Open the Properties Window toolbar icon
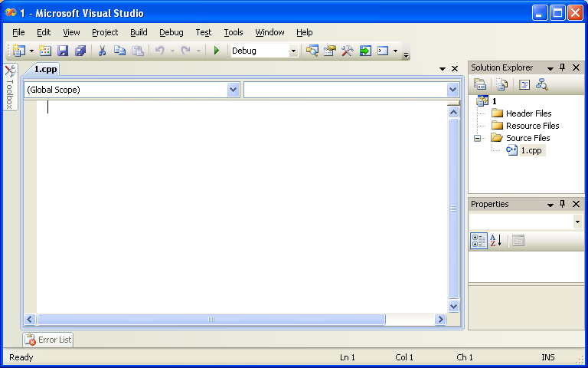 pyautogui.click(x=330, y=51)
